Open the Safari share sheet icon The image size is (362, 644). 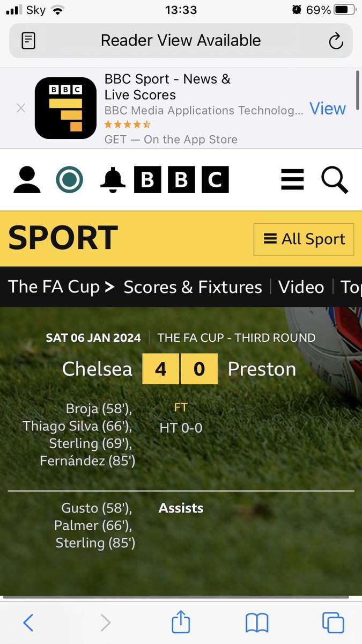pyautogui.click(x=181, y=622)
